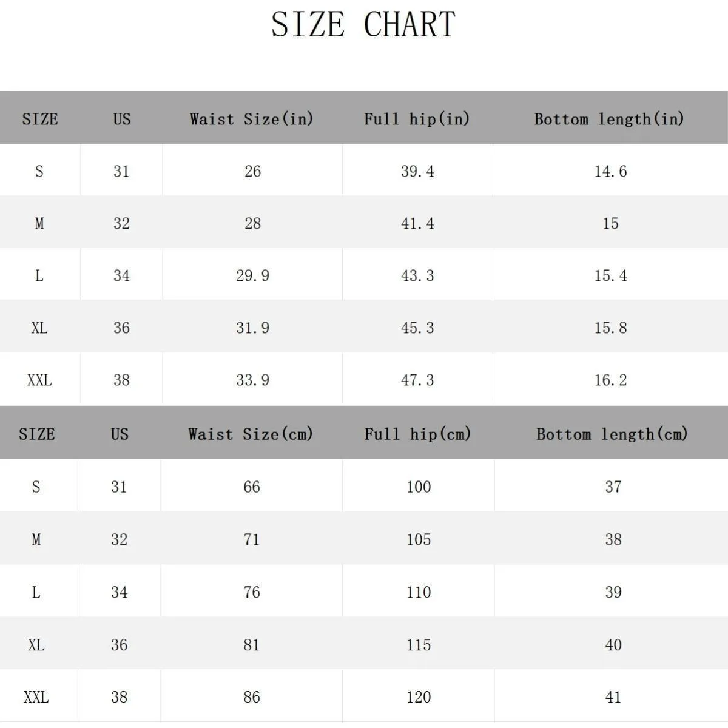The width and height of the screenshot is (728, 728).
Task: Click the Waist Size(cm) column header
Action: click(251, 434)
